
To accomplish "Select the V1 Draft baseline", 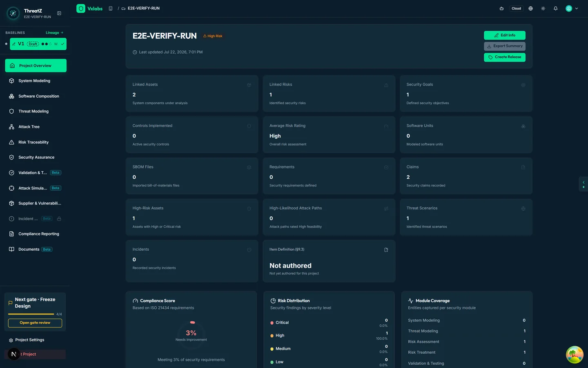I will click(38, 44).
